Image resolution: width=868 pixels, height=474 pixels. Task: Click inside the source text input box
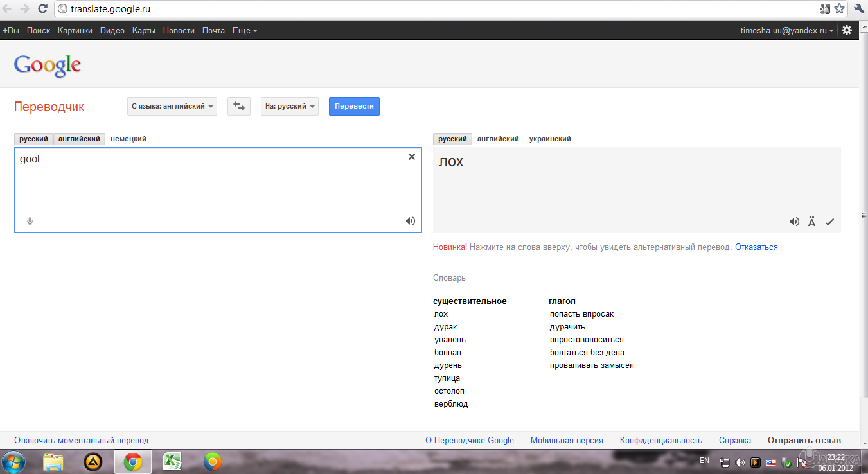(212, 186)
